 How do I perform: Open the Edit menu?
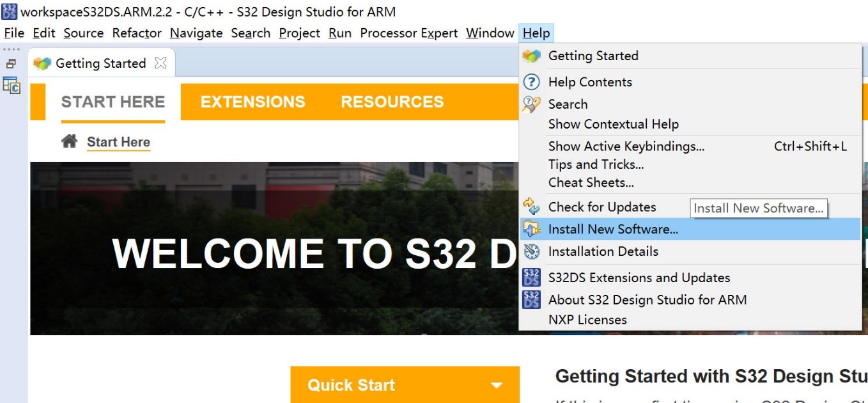pos(44,33)
